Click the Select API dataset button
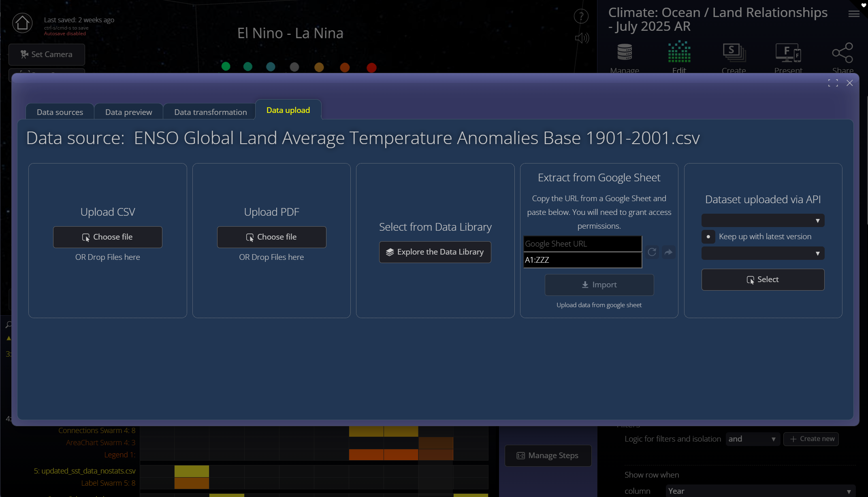Image resolution: width=868 pixels, height=497 pixels. coord(763,280)
